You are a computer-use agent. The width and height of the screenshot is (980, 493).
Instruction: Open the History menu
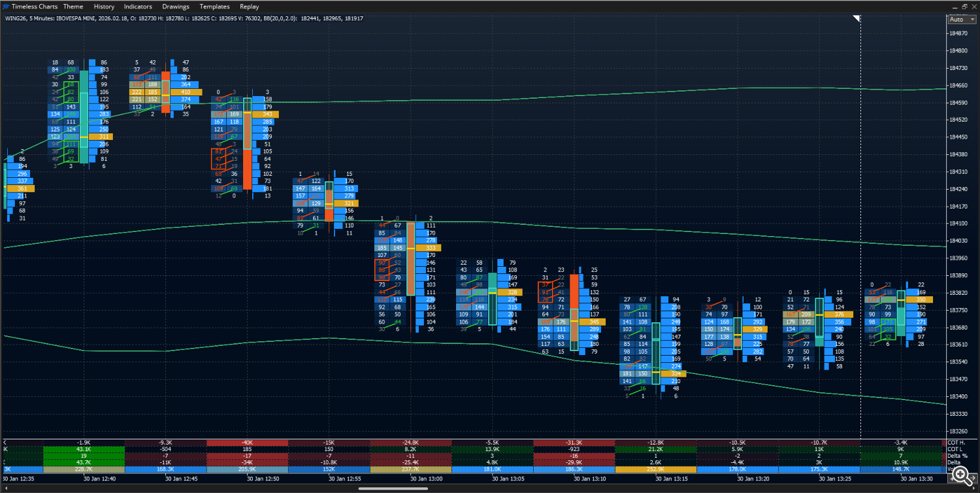click(104, 6)
